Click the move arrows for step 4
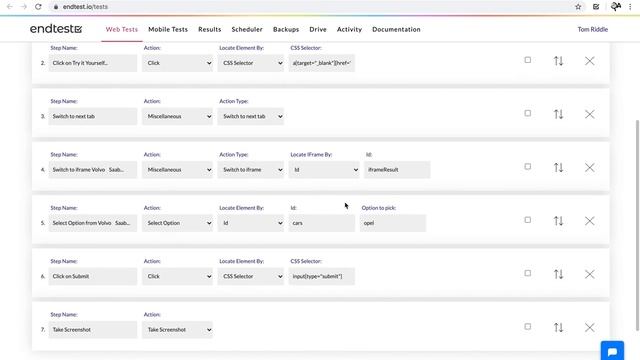The width and height of the screenshot is (640, 360). 558,167
